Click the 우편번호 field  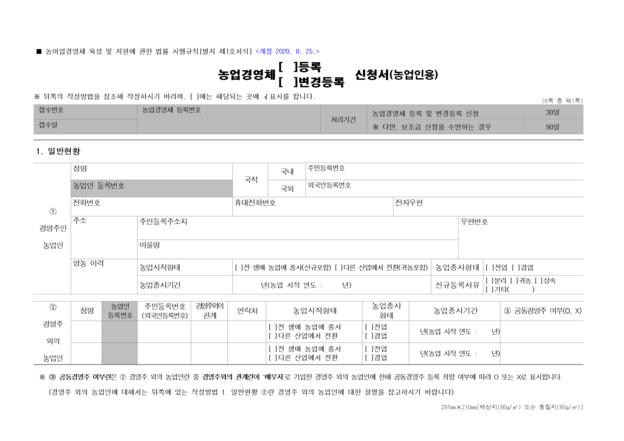tap(521, 238)
